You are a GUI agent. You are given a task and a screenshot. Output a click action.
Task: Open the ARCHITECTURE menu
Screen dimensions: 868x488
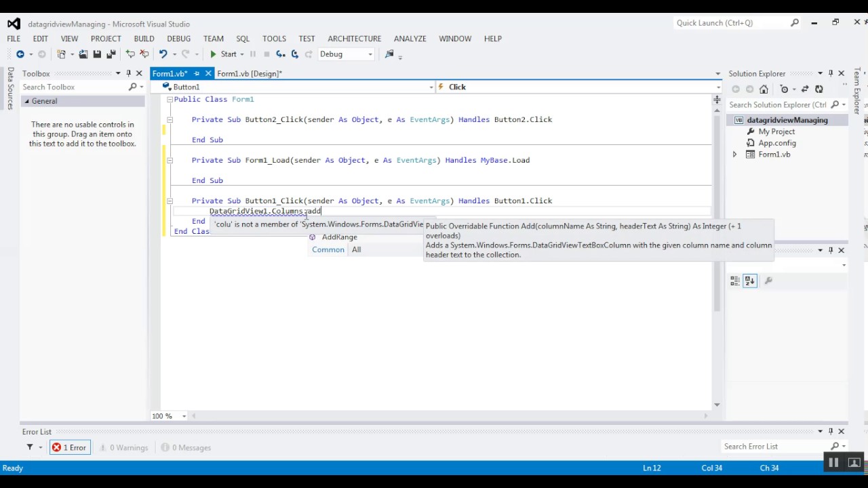[355, 39]
